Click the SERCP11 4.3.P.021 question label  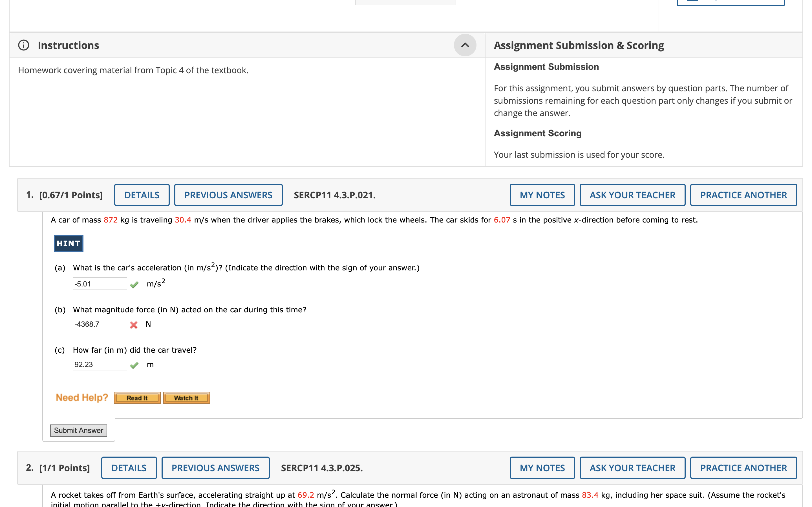[334, 195]
